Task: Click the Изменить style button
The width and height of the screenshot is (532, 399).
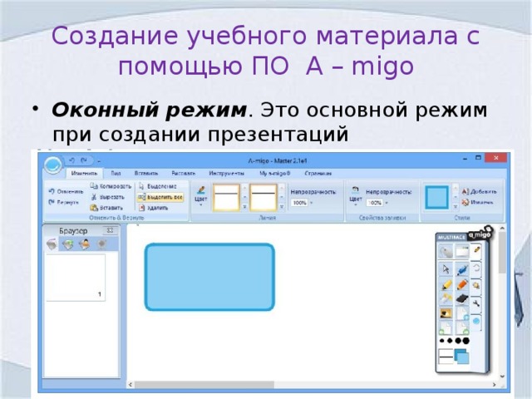Action: coord(478,203)
